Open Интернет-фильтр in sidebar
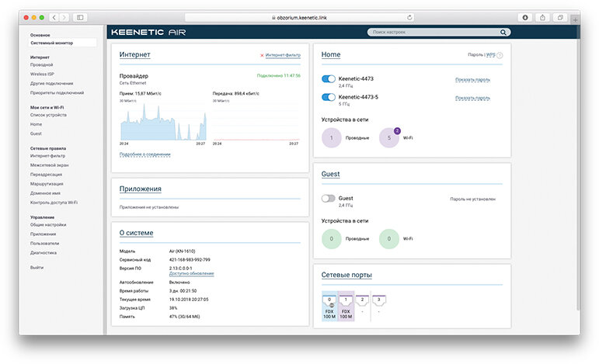This screenshot has height=364, width=599. [47, 156]
